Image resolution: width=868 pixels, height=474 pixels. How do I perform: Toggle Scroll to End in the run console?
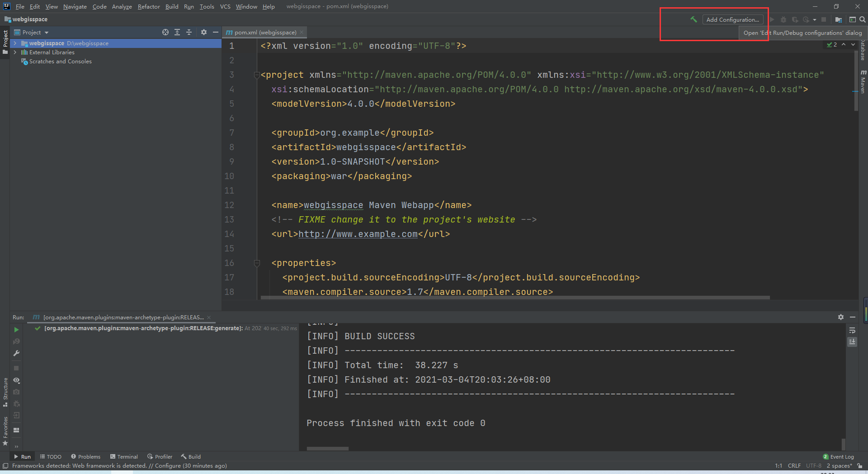pyautogui.click(x=852, y=342)
